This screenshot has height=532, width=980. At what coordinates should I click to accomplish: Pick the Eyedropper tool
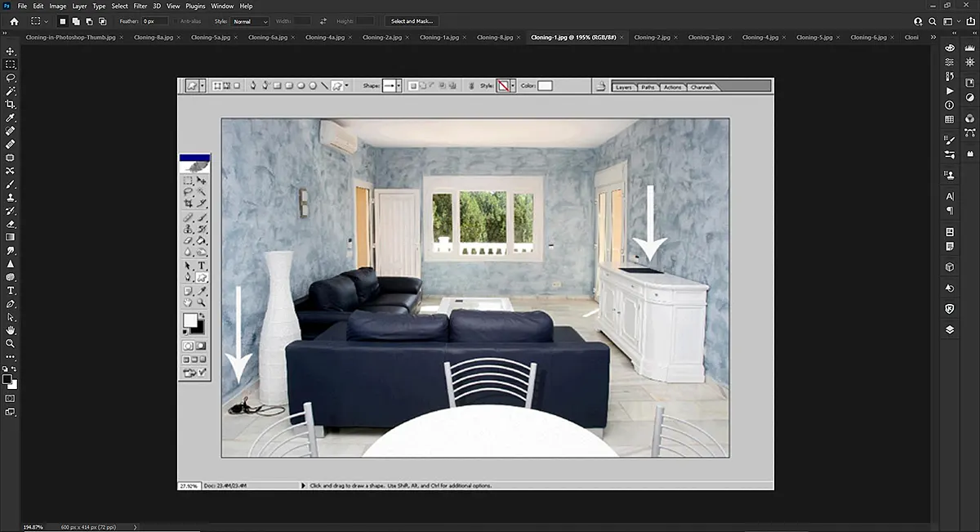[11, 118]
